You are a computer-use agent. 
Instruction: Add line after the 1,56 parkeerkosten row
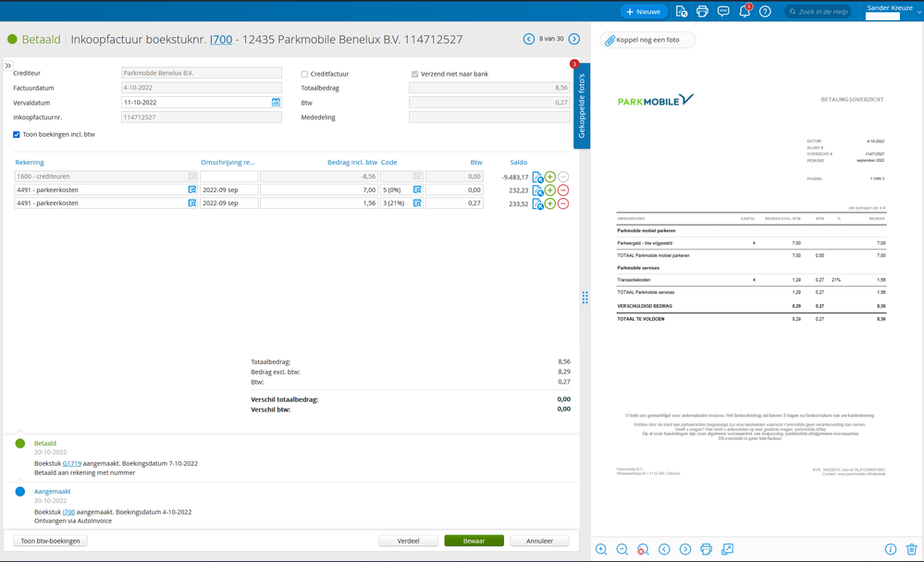pos(549,204)
